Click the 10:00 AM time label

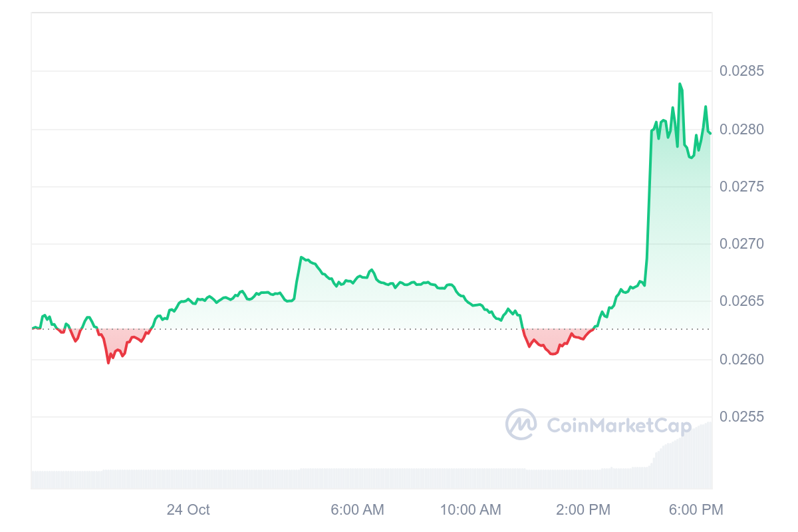470,510
